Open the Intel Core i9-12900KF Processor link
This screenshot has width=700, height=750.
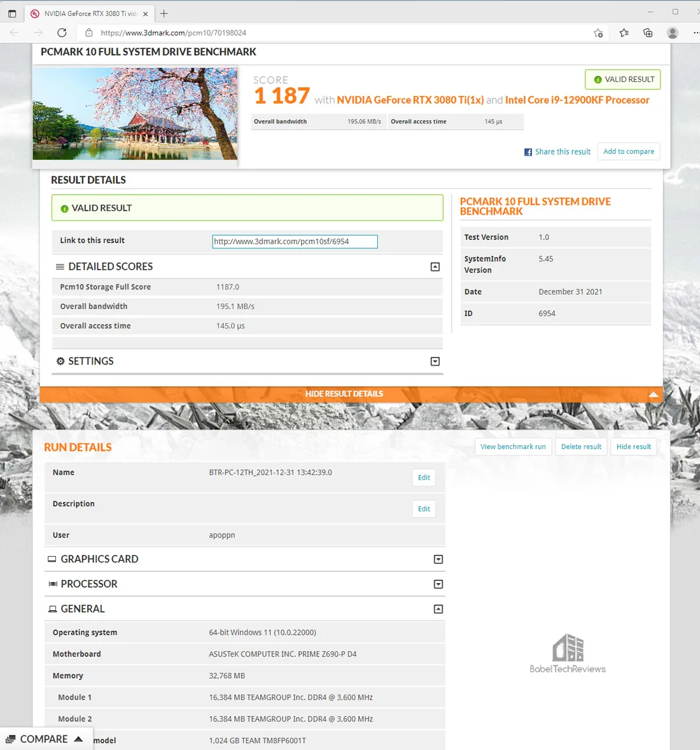[577, 100]
